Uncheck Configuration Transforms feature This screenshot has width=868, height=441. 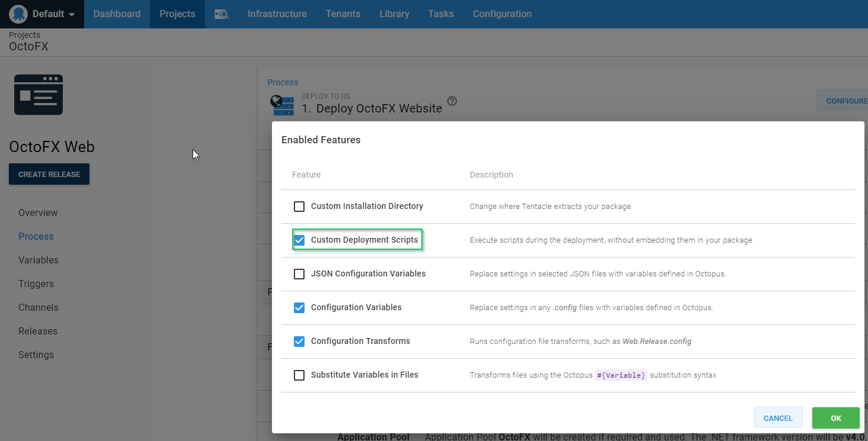click(x=299, y=342)
